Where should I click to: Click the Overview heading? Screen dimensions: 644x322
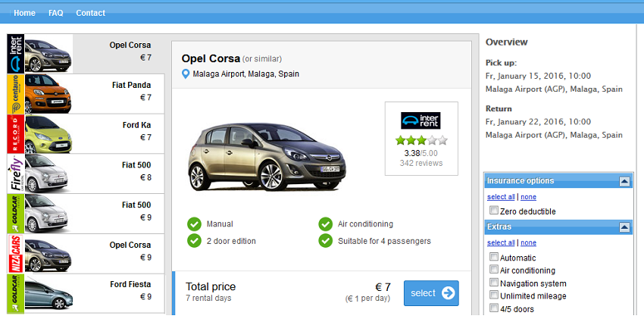coord(506,42)
